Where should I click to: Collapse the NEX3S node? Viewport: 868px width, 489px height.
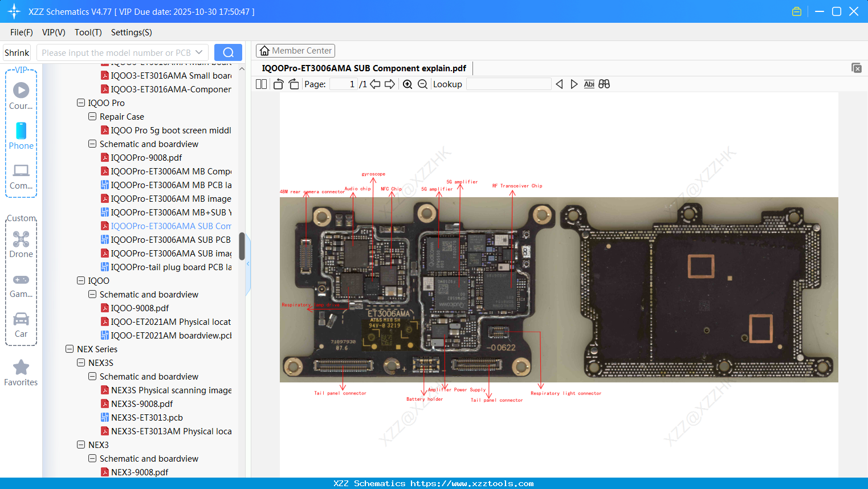81,363
